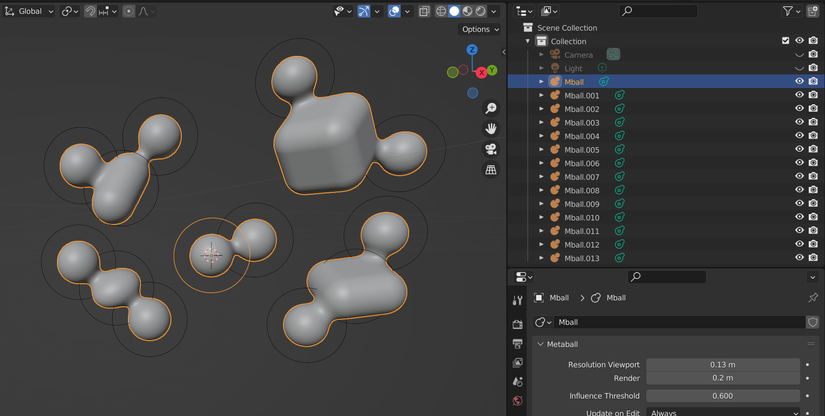Viewport: 825px width, 416px height.
Task: Click the Camera data icon in outliner
Action: tap(613, 54)
